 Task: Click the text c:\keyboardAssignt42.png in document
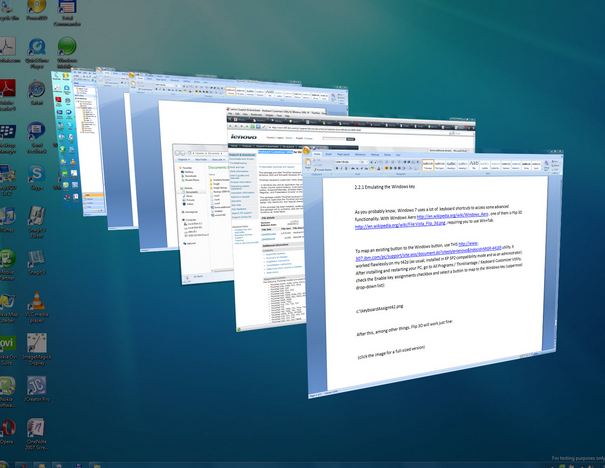pos(380,307)
